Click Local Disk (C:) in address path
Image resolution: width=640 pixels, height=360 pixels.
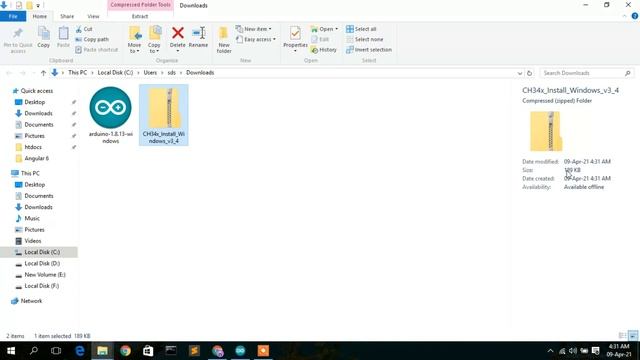115,73
